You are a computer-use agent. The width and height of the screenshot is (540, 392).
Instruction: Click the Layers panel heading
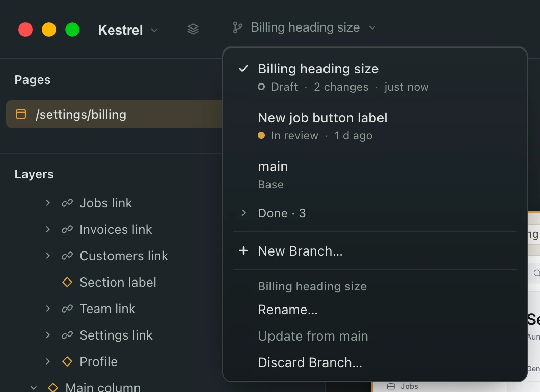[x=34, y=174]
